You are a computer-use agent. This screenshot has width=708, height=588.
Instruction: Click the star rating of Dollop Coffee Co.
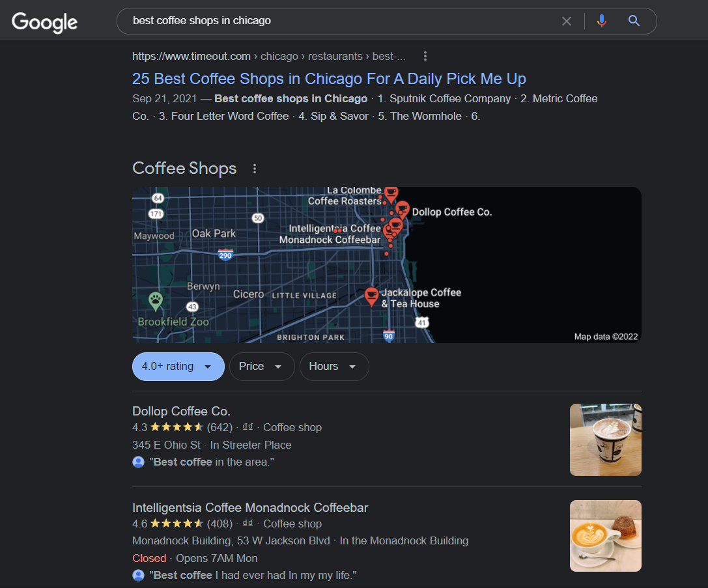pos(177,427)
